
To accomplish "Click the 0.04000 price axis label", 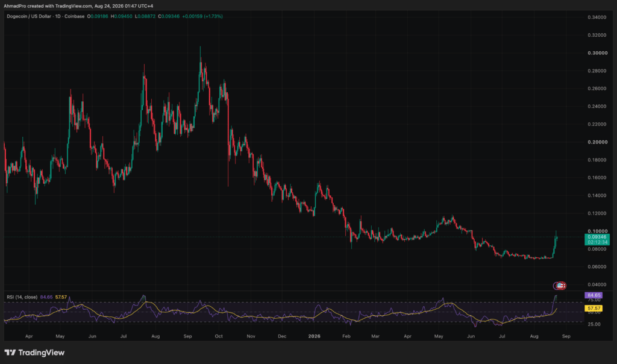I will point(597,284).
